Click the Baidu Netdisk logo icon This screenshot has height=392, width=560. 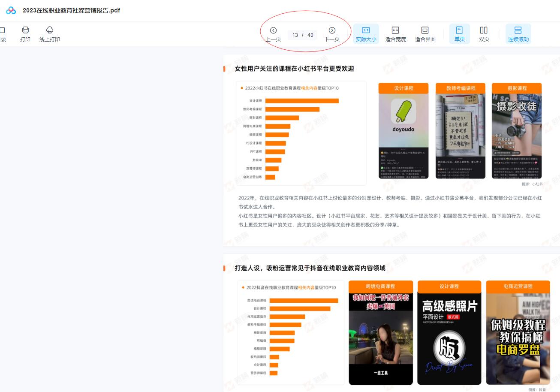(x=11, y=10)
